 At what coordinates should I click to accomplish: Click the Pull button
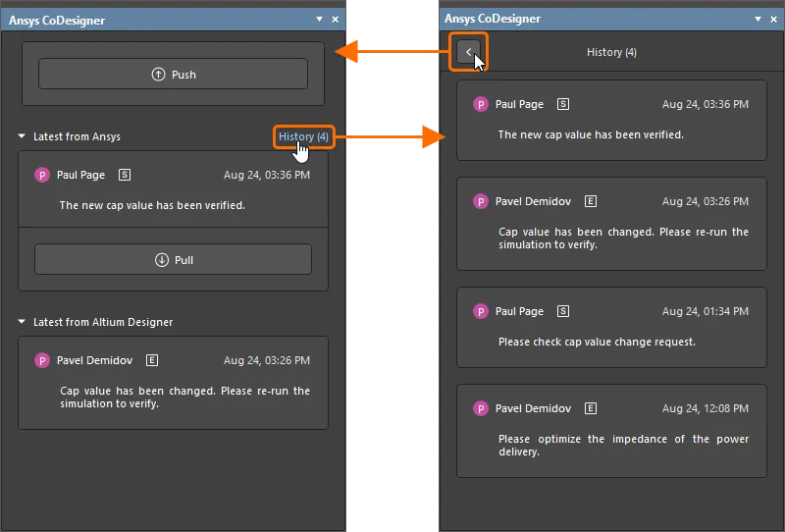point(173,260)
